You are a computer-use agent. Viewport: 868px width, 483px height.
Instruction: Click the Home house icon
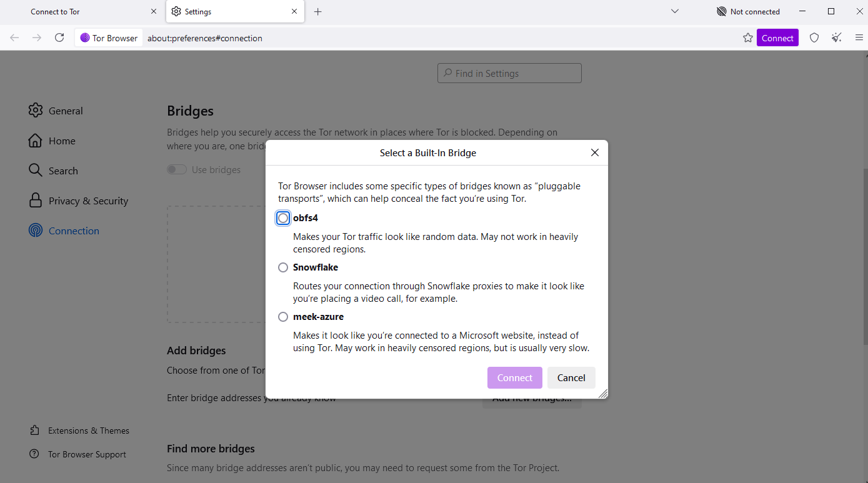pos(36,141)
